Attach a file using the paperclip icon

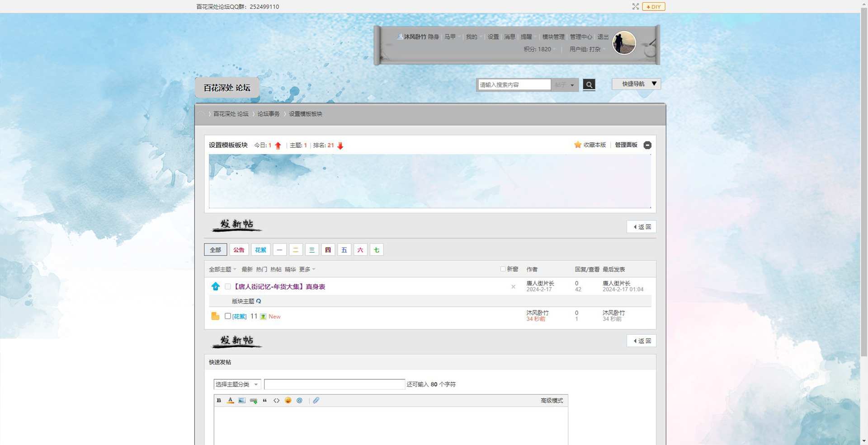316,400
